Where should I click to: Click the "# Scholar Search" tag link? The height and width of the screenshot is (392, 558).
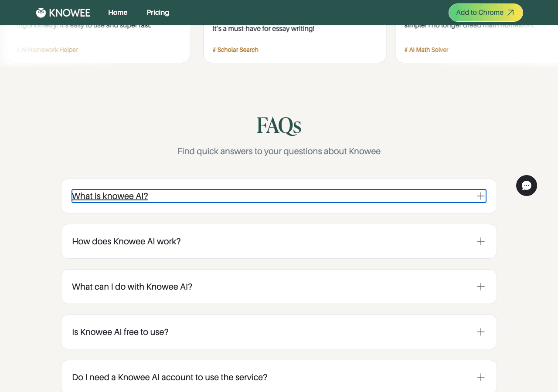coord(235,50)
